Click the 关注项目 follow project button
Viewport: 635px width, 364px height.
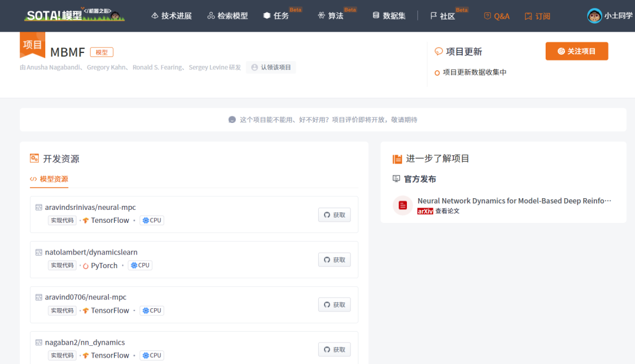pos(576,51)
